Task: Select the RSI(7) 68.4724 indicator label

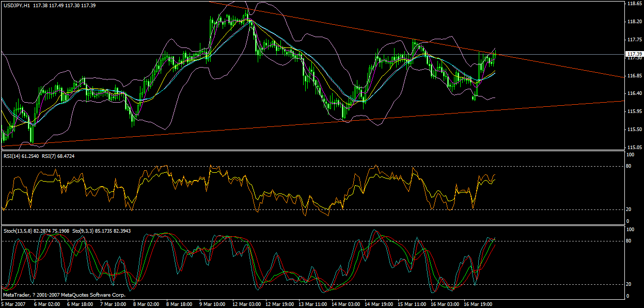Action: pos(57,156)
